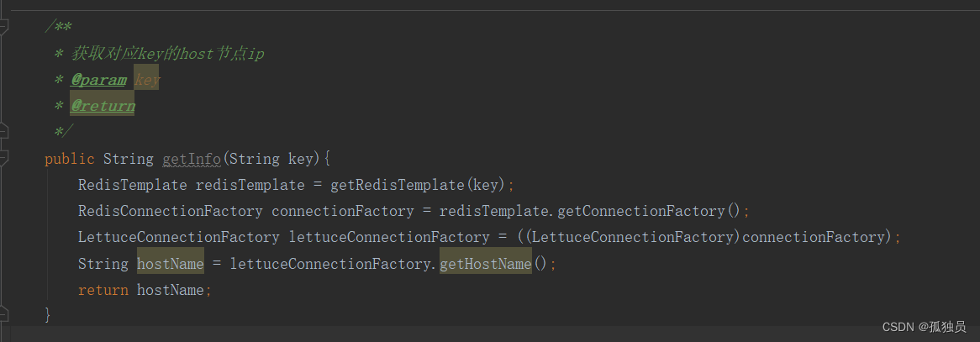Click the highlighted hostName variable declaration
Viewport: 980px width, 342px height.
[171, 264]
